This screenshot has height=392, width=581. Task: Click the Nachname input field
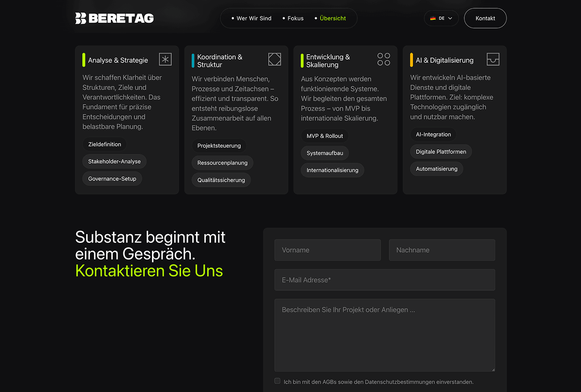[442, 250]
